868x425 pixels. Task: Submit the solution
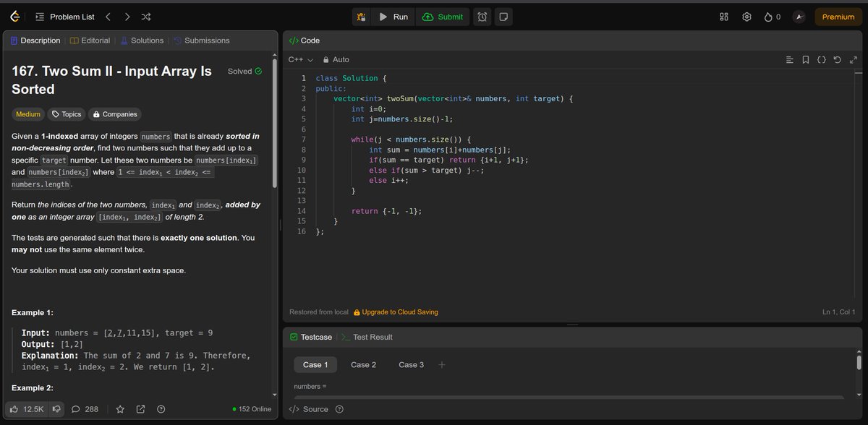tap(443, 17)
